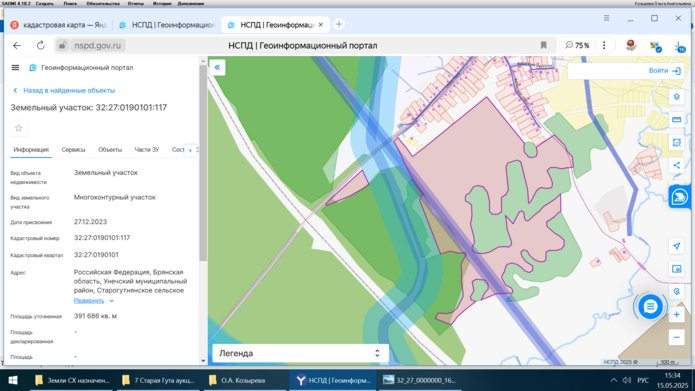
Task: Click the cadastral quarter 32:27:0190101 value
Action: coord(96,255)
